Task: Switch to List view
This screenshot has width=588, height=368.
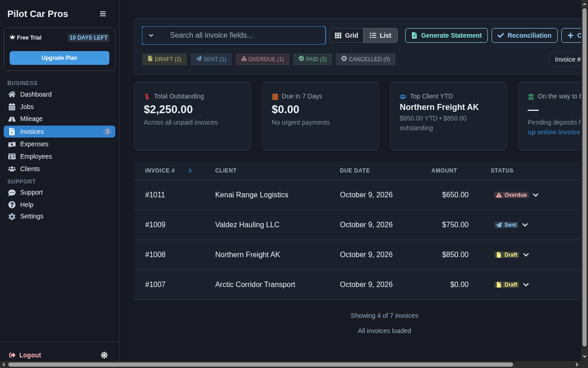Action: pyautogui.click(x=380, y=35)
